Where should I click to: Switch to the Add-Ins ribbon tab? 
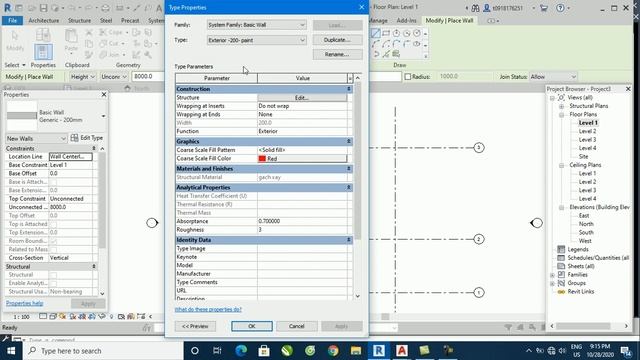click(x=406, y=20)
